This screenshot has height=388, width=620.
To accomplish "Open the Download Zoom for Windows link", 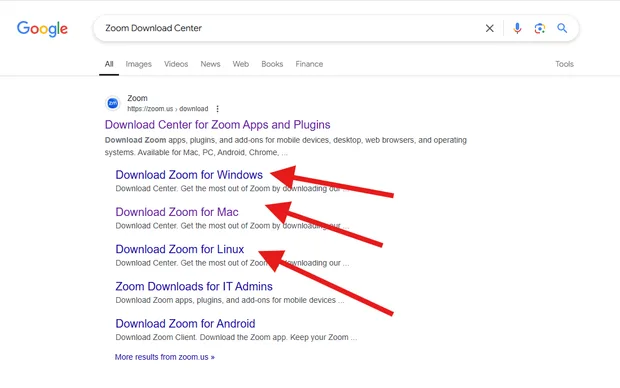I will coord(189,175).
